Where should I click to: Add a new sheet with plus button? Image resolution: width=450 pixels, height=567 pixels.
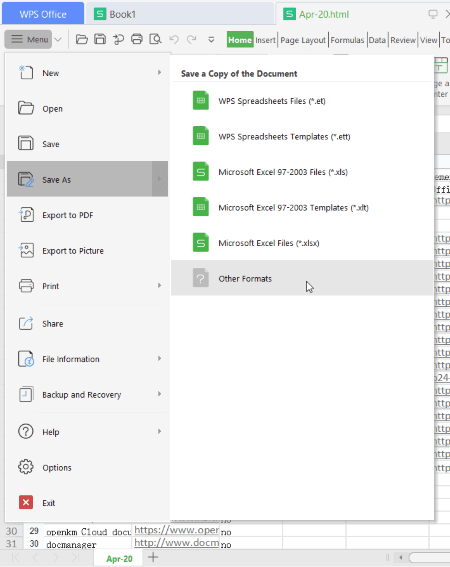153,557
